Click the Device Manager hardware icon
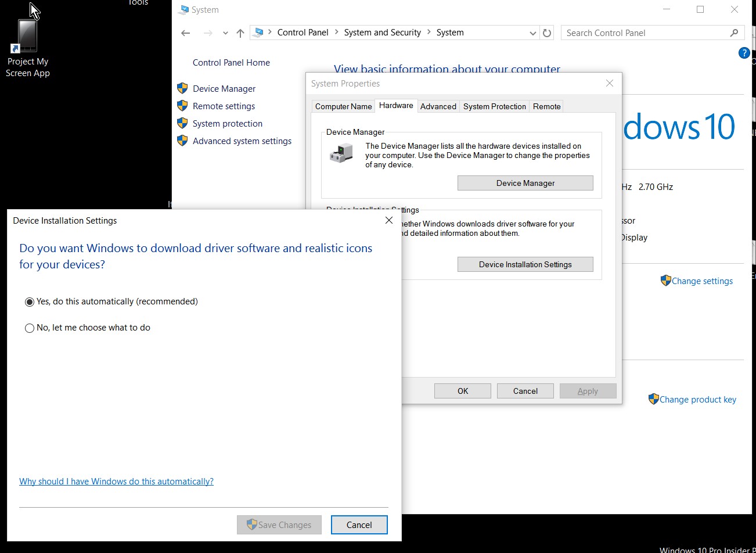756x553 pixels. [x=341, y=154]
